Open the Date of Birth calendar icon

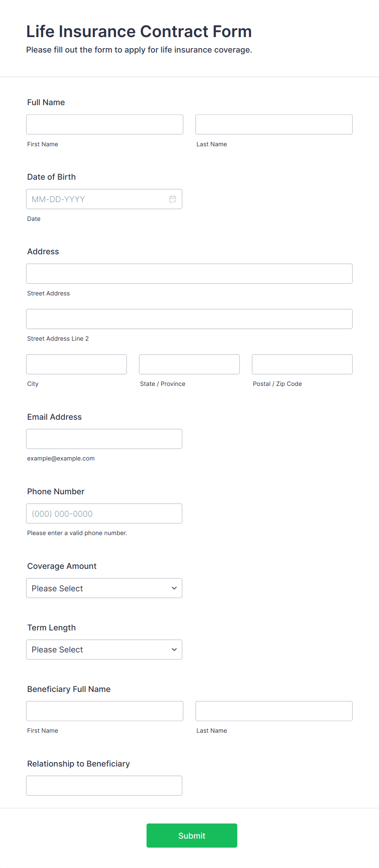click(173, 199)
